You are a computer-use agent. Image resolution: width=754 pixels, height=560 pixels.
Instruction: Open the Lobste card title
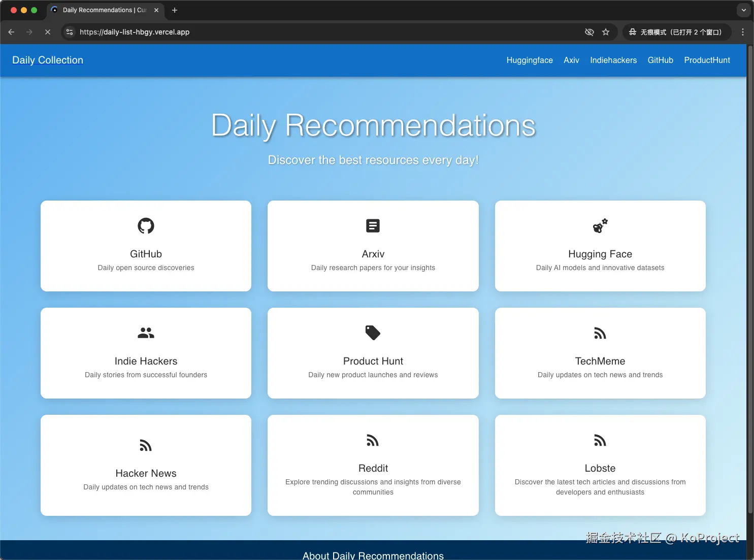600,468
